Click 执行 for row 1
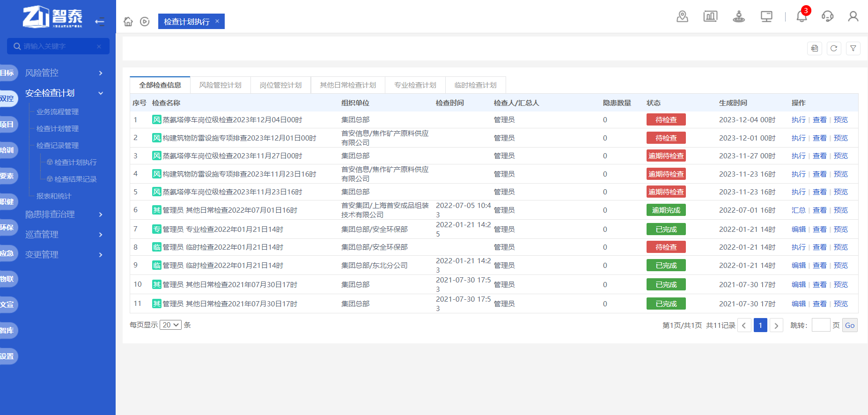 pyautogui.click(x=799, y=119)
